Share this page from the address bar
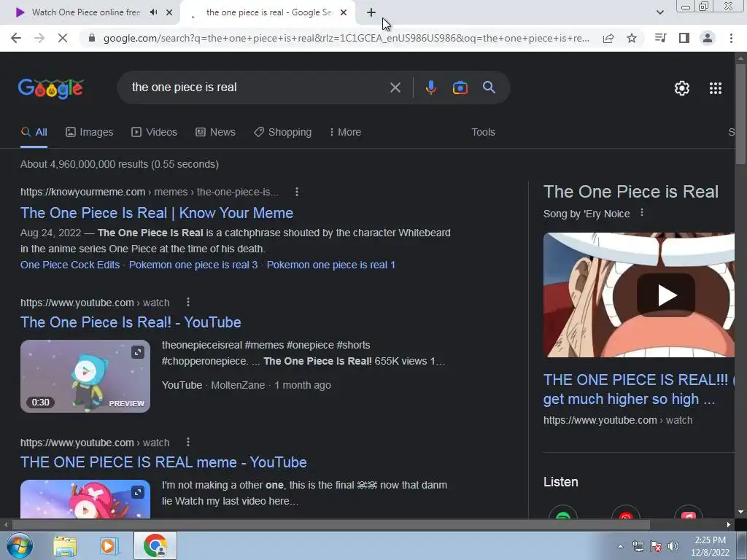 click(x=608, y=38)
